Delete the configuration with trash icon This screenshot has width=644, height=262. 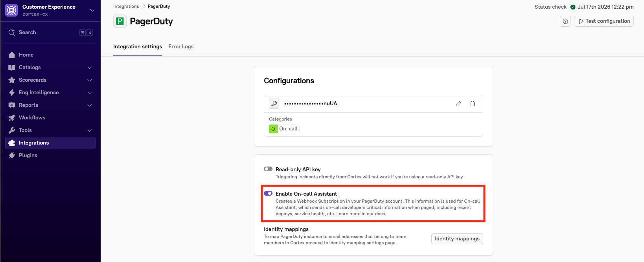pos(473,104)
